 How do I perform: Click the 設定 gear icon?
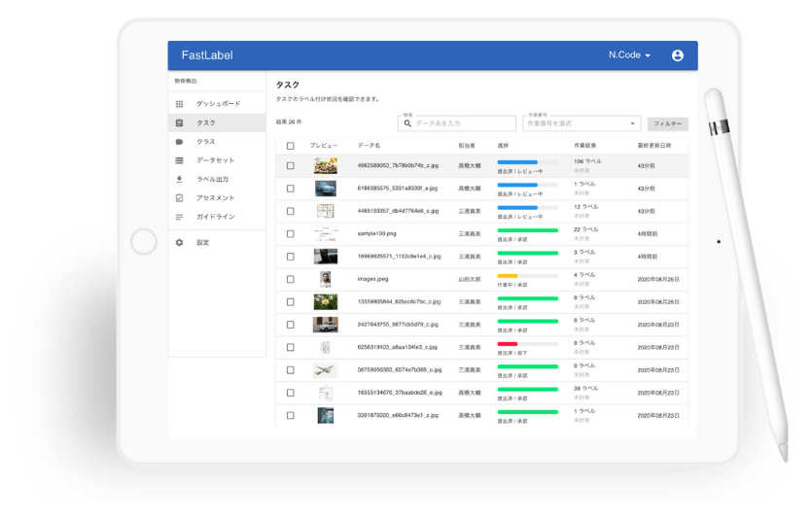179,243
